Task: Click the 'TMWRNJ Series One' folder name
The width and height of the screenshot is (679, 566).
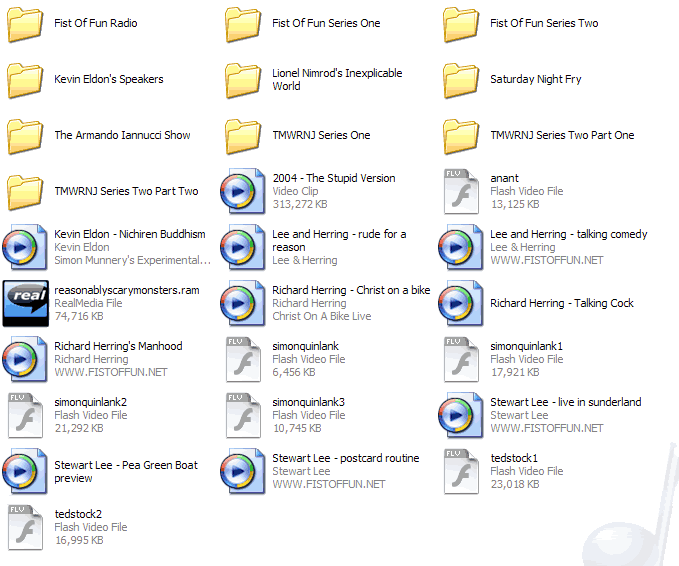Action: tap(321, 135)
